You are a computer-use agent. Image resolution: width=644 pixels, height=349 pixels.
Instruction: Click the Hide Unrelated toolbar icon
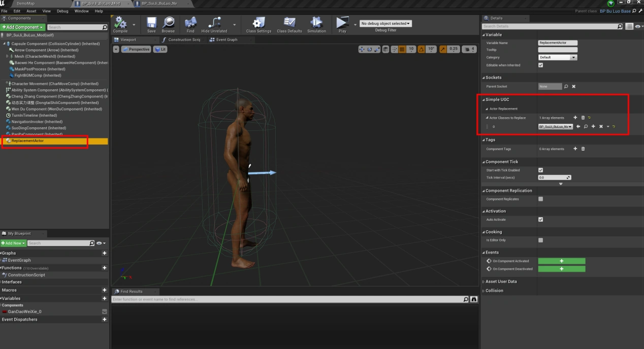tap(214, 23)
